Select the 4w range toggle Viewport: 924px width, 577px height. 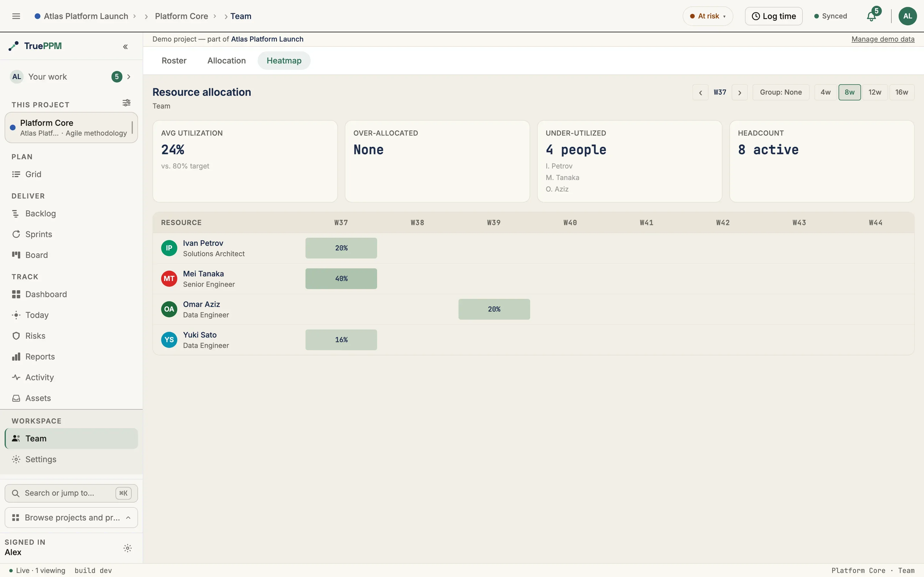pyautogui.click(x=826, y=92)
